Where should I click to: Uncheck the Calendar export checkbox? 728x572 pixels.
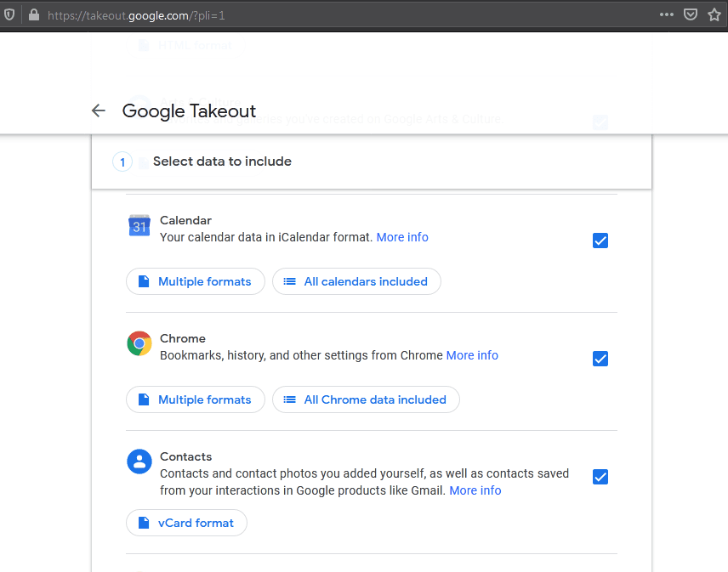point(600,241)
